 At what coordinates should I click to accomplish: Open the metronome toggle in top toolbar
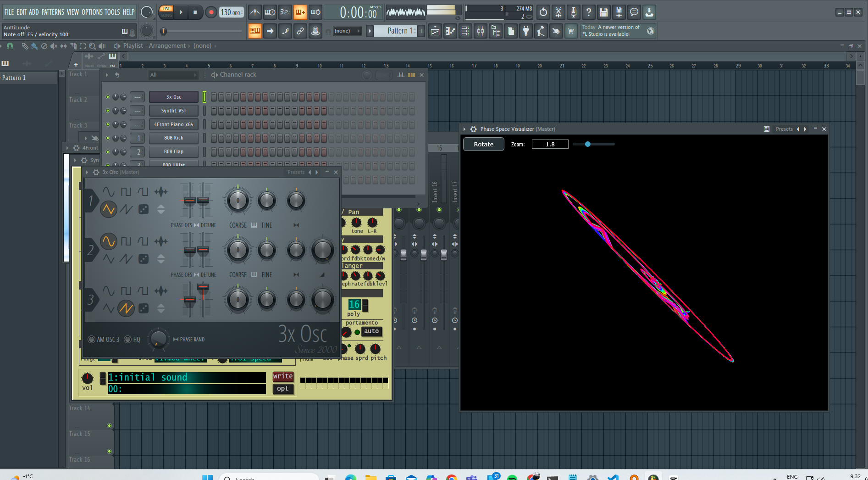point(255,12)
